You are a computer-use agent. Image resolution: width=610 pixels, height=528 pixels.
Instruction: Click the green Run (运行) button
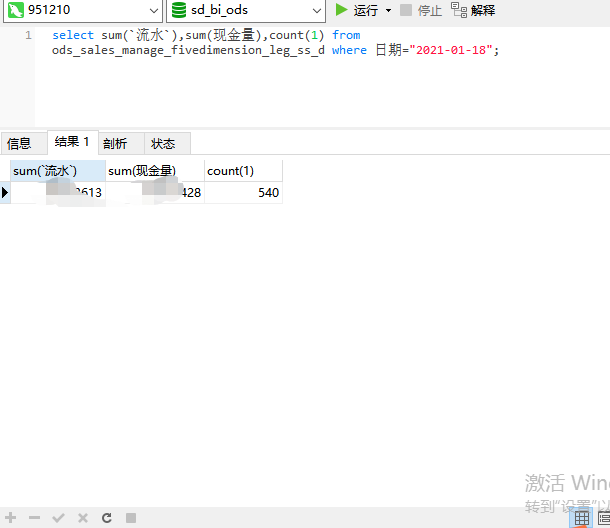[357, 10]
